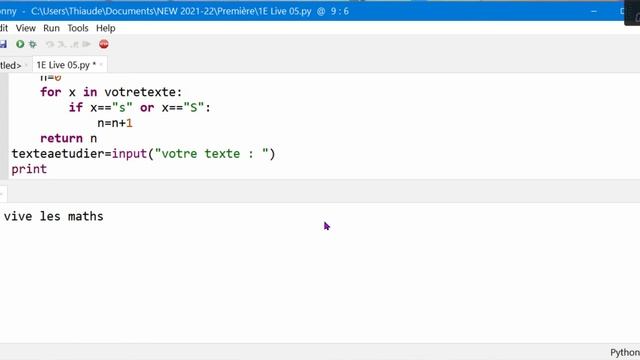Click the texteaetudier=input line in the editor
This screenshot has height=360, width=640.
coord(144,154)
